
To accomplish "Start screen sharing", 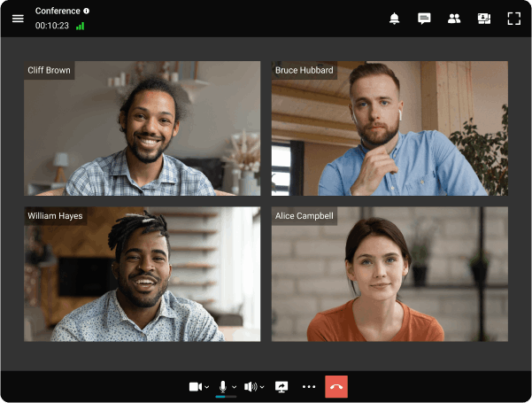I will pyautogui.click(x=282, y=387).
